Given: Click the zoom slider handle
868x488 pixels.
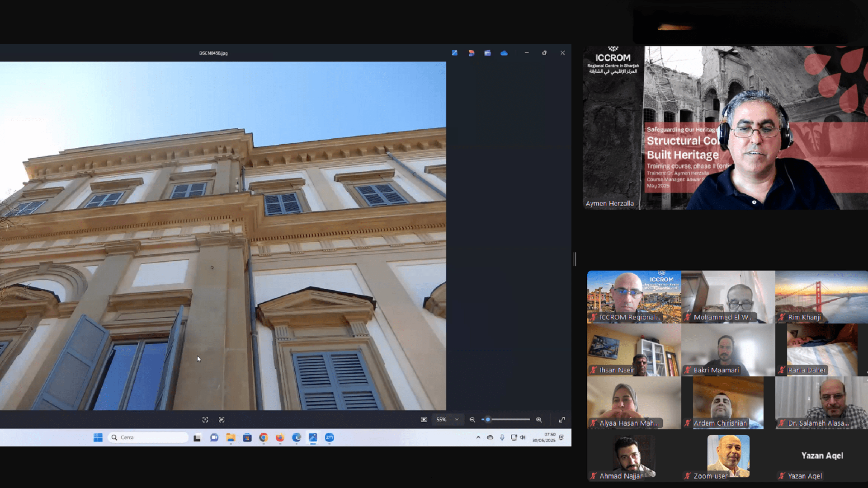Looking at the screenshot, I should click(x=488, y=420).
